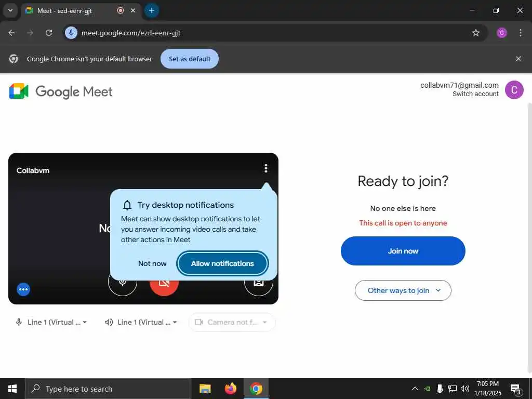This screenshot has width=532, height=399.
Task: Click the address bar URL
Action: 131,33
